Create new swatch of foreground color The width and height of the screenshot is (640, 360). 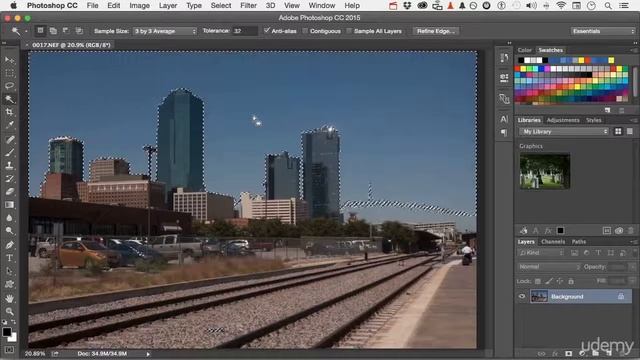tap(607, 110)
